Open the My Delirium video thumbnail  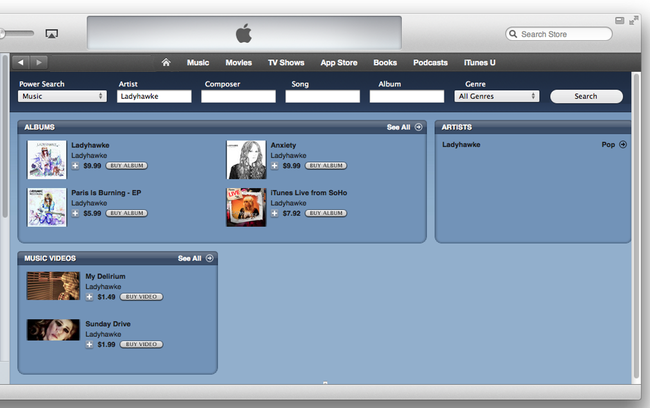click(53, 286)
